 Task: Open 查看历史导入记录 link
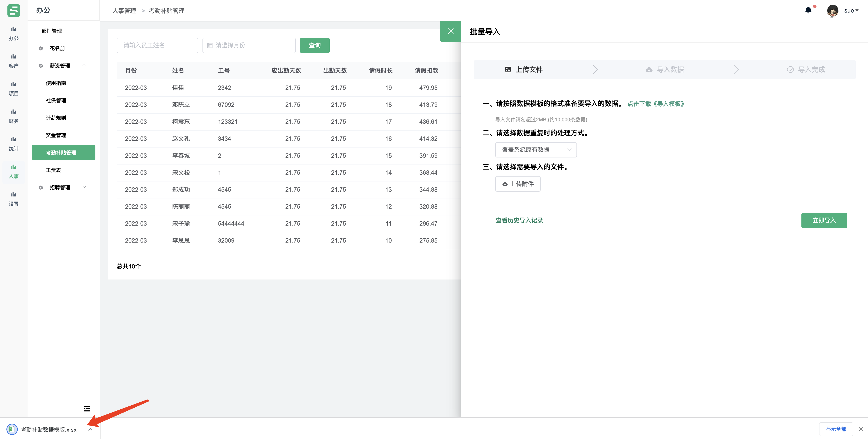pos(519,220)
